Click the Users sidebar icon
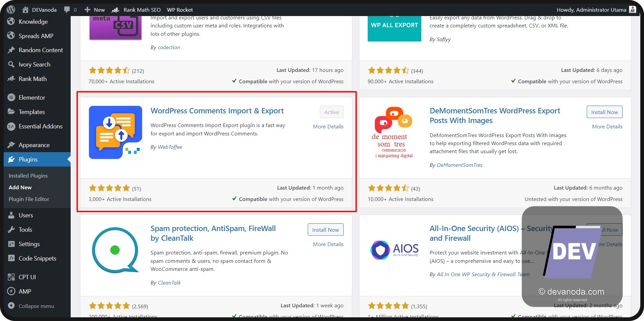Screen dimensions: 644x321 (x=11, y=215)
